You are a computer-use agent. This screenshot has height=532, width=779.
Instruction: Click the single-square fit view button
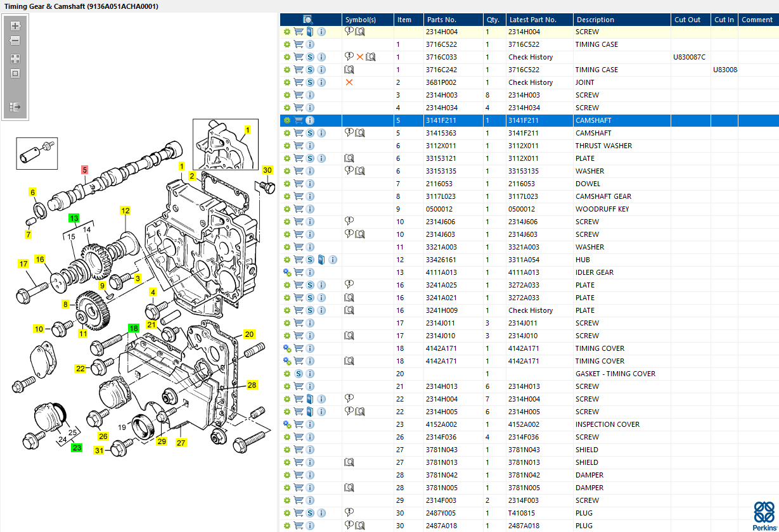click(15, 73)
